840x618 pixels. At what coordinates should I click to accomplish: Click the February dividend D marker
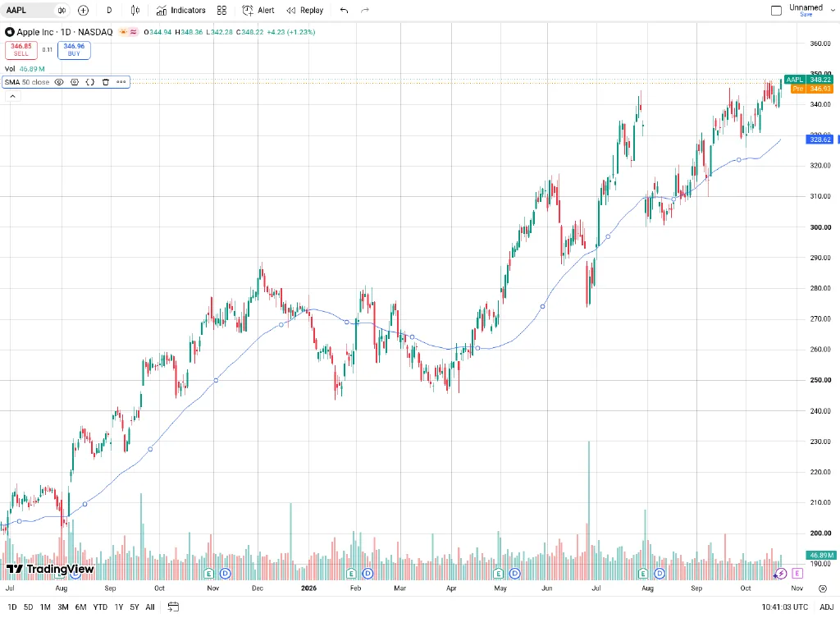(x=367, y=574)
